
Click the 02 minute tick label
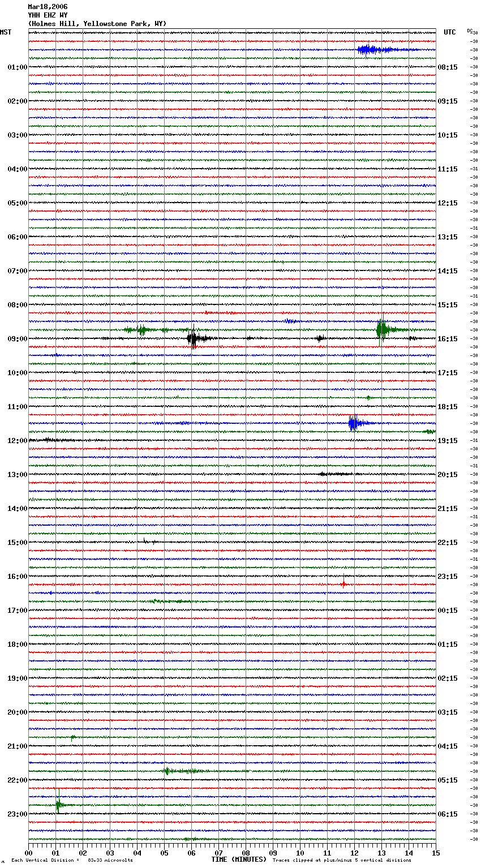coord(83,853)
